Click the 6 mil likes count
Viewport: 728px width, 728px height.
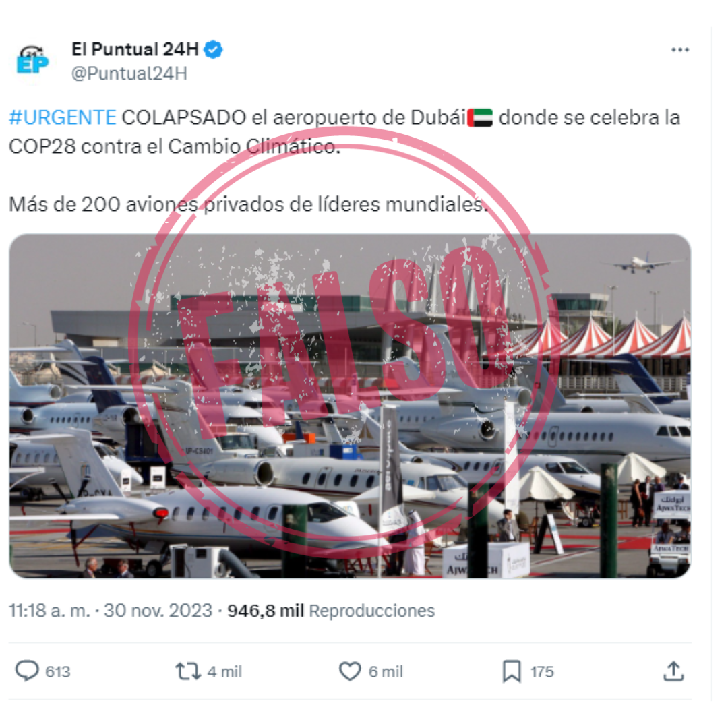pyautogui.click(x=386, y=672)
